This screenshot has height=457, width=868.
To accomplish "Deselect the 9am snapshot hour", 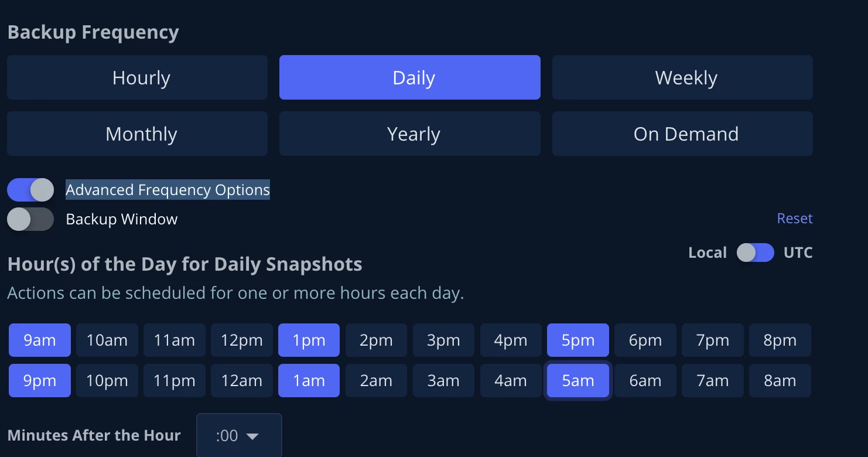I will coord(40,340).
